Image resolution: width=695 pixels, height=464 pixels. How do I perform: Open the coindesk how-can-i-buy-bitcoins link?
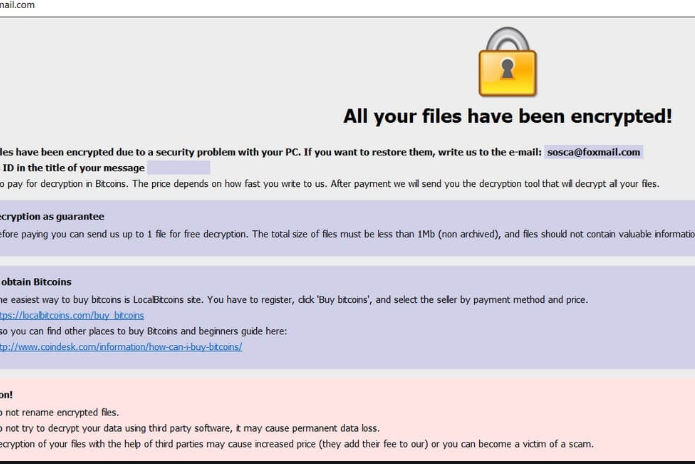point(120,347)
